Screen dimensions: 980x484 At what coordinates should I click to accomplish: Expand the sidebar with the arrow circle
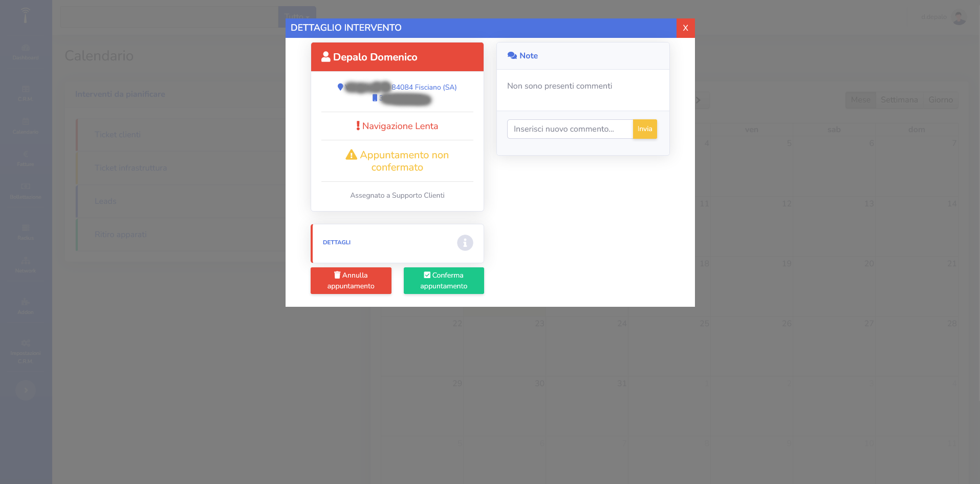(x=26, y=390)
